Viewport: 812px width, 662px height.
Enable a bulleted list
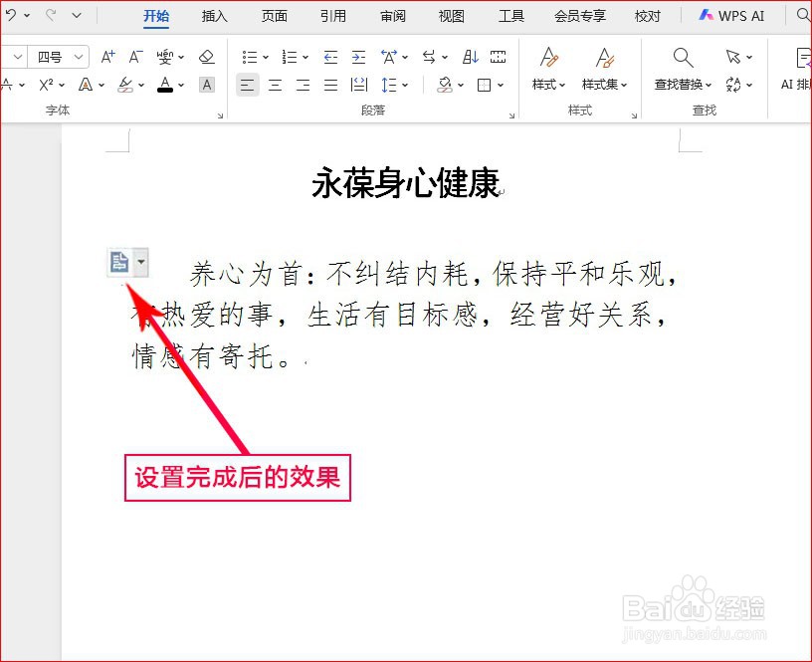[252, 55]
